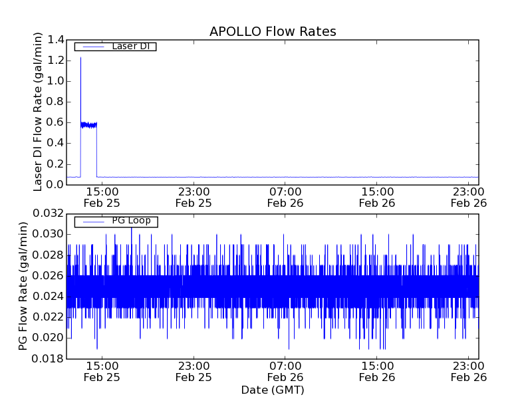This screenshot has width=532, height=399.
Task: Click the 0.018 tick on PG flow axis
Action: point(48,358)
